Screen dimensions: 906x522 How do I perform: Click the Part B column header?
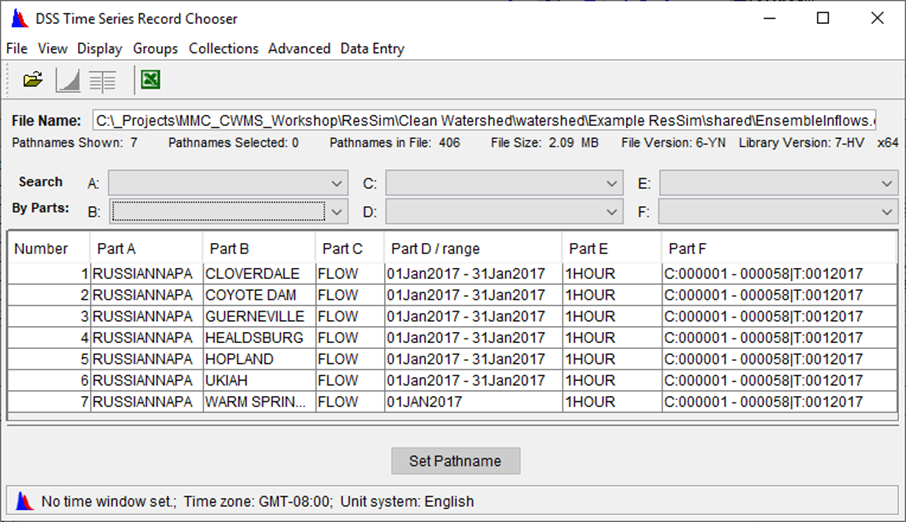click(258, 249)
